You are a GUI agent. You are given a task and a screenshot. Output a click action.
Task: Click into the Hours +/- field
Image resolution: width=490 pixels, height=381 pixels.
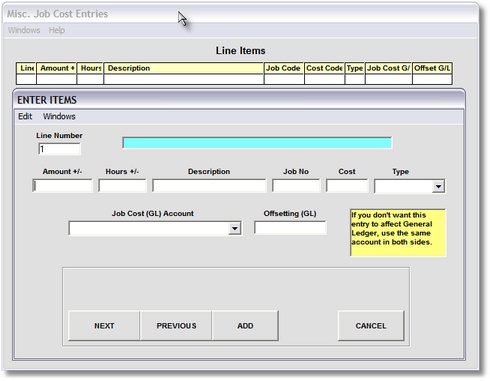coord(122,186)
